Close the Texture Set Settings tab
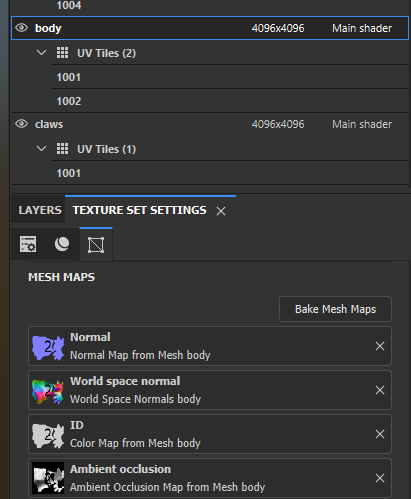This screenshot has height=499, width=411. pos(221,211)
